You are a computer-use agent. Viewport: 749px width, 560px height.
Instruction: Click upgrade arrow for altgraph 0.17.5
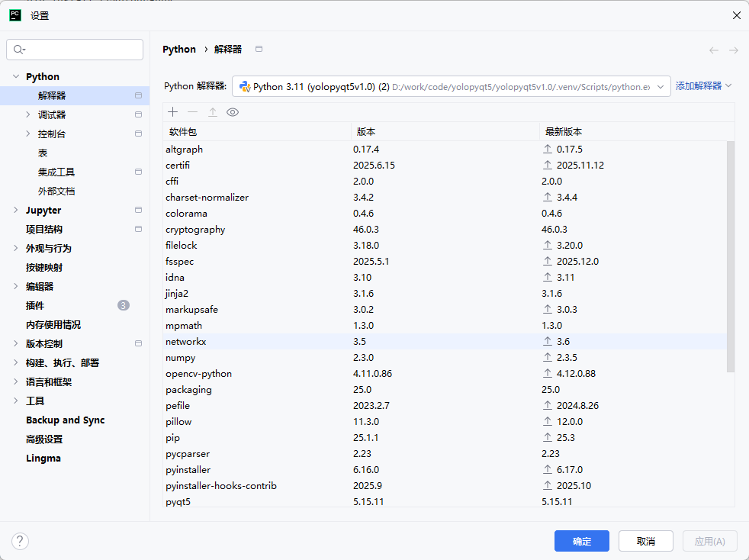click(x=548, y=149)
